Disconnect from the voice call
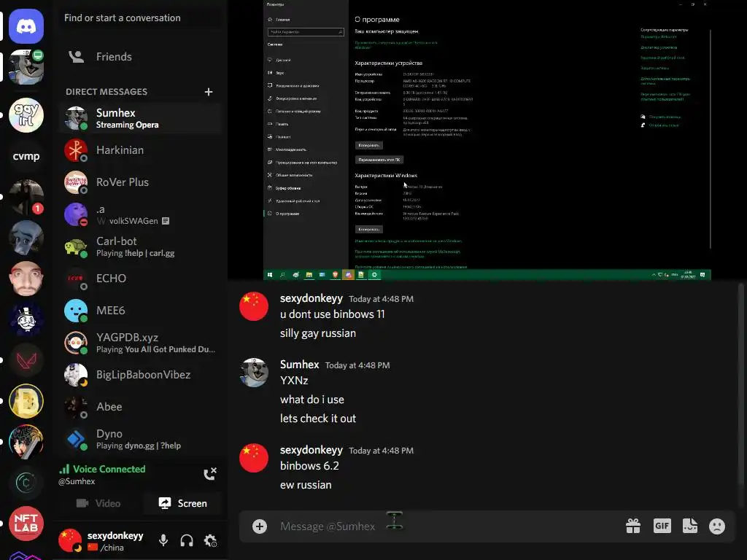 210,474
